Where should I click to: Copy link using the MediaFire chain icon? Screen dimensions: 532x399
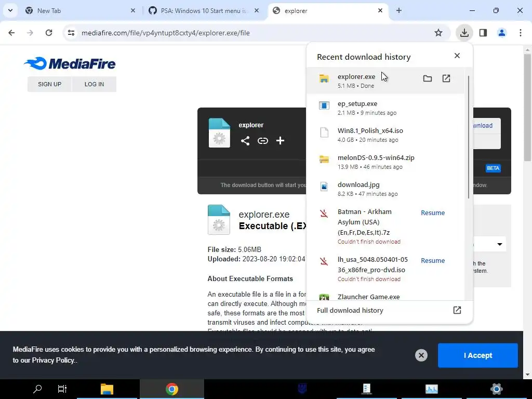[x=263, y=141]
